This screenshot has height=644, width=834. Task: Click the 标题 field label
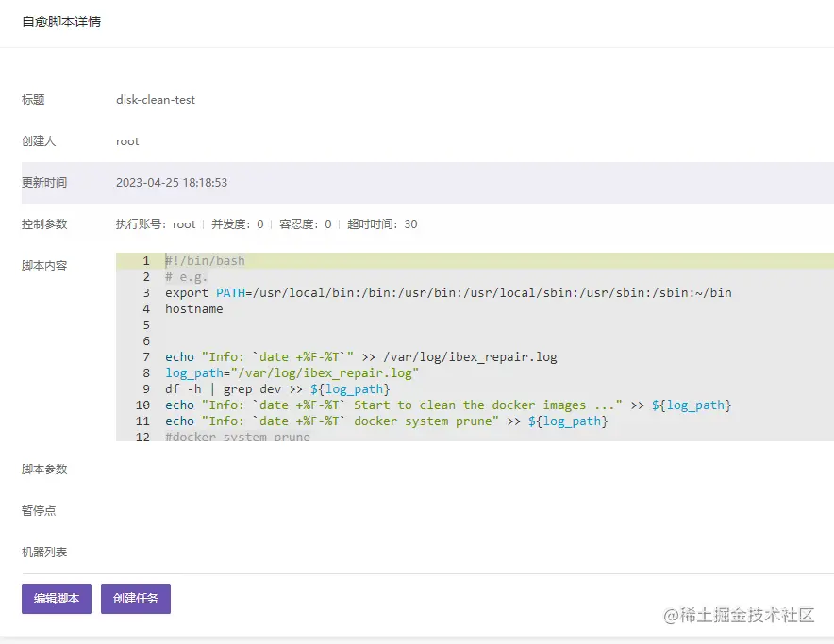(33, 99)
